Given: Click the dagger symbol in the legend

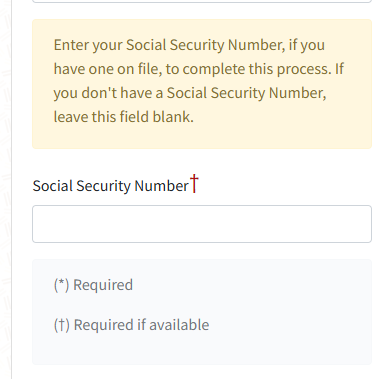Looking at the screenshot, I should point(62,325).
